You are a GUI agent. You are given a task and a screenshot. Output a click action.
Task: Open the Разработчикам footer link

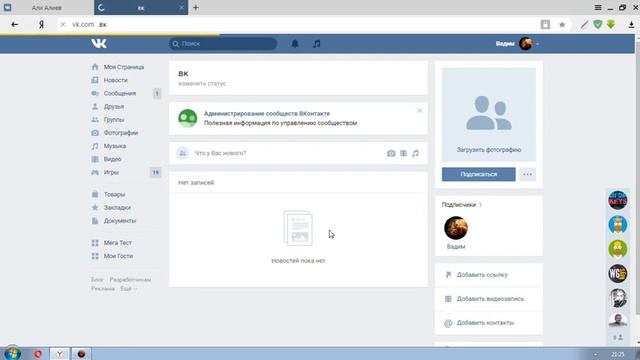pos(130,280)
